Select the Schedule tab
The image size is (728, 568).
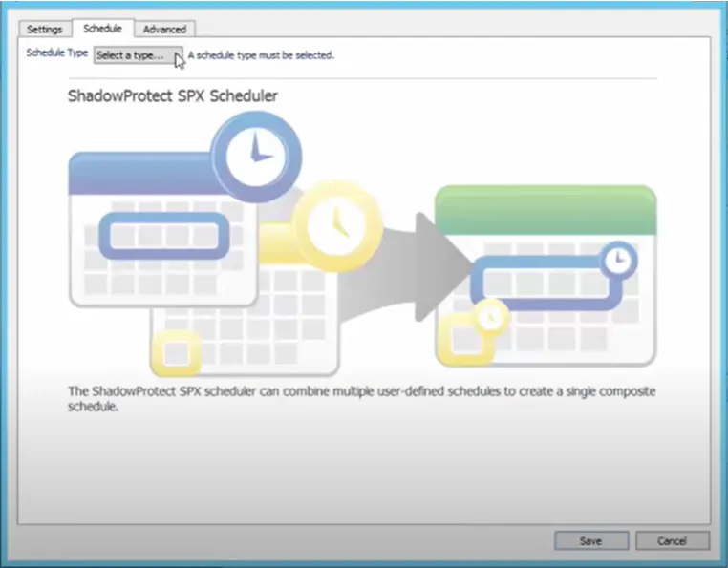pos(102,29)
